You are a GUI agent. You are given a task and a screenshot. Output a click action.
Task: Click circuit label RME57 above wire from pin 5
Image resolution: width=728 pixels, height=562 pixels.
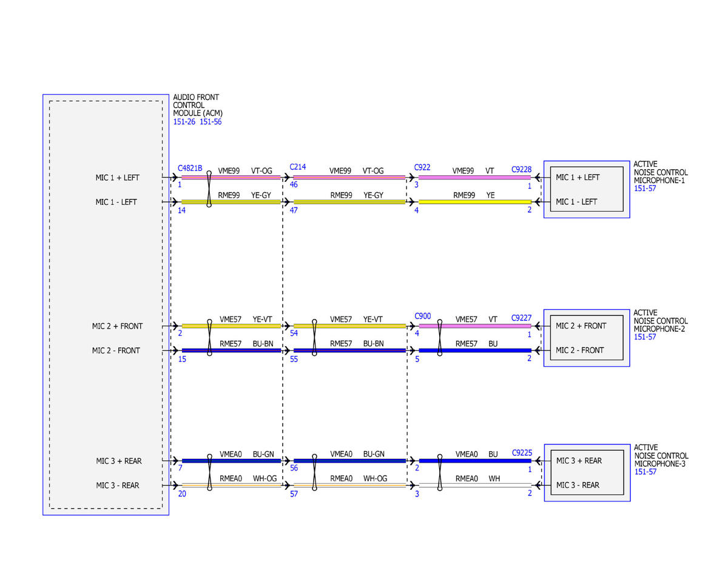[467, 344]
